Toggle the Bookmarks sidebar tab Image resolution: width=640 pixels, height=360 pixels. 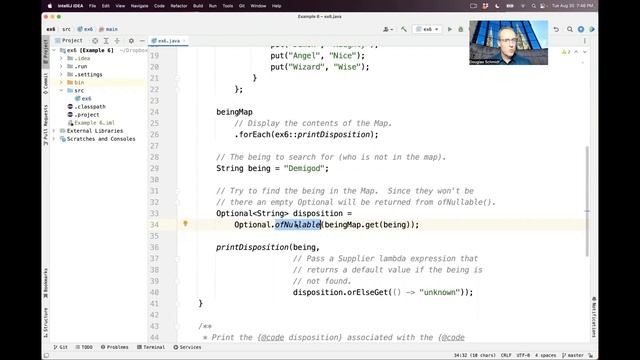click(x=46, y=282)
